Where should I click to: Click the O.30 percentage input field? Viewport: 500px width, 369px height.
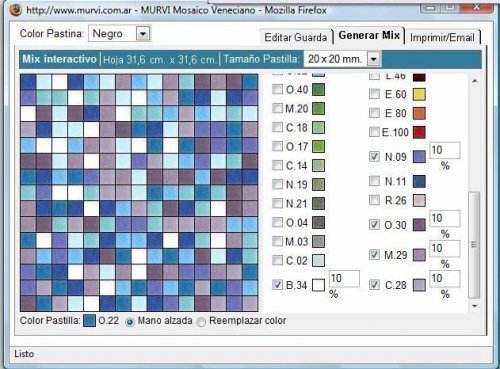tap(445, 219)
